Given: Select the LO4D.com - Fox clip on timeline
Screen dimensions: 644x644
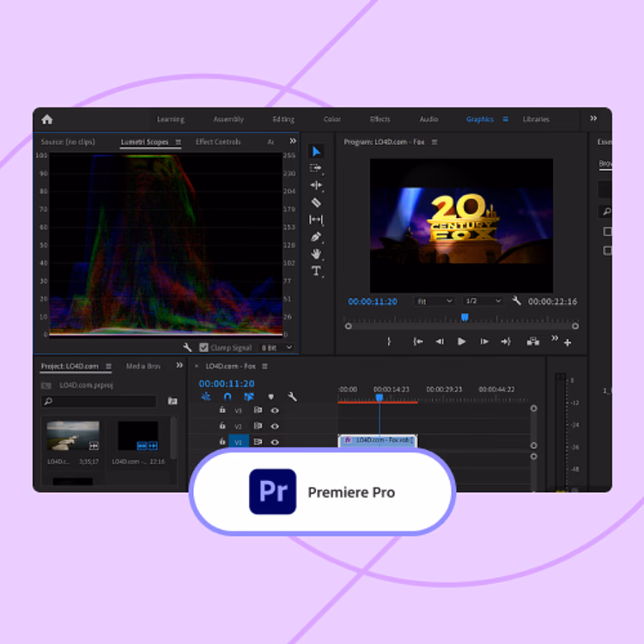Looking at the screenshot, I should point(379,440).
